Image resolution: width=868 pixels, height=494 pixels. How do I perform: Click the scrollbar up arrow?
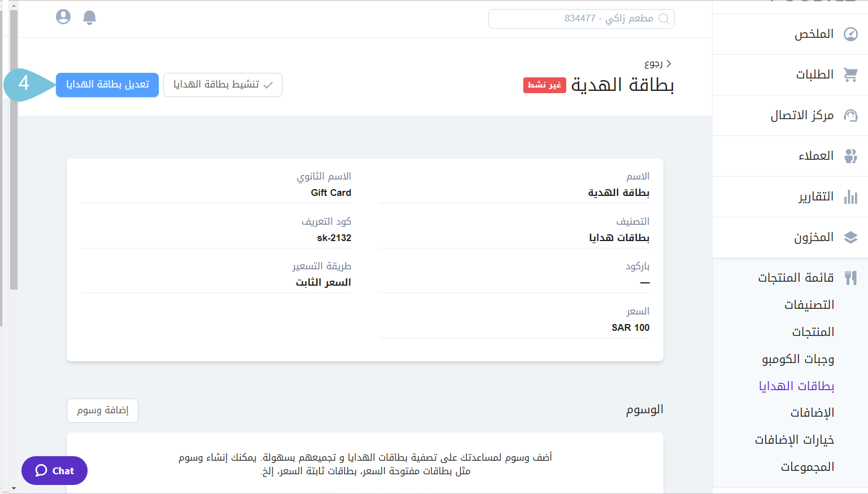pos(14,5)
